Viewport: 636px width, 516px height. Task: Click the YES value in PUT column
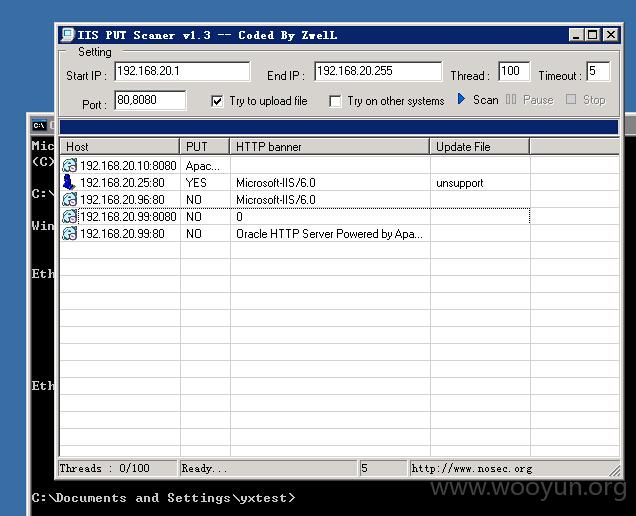[x=196, y=183]
